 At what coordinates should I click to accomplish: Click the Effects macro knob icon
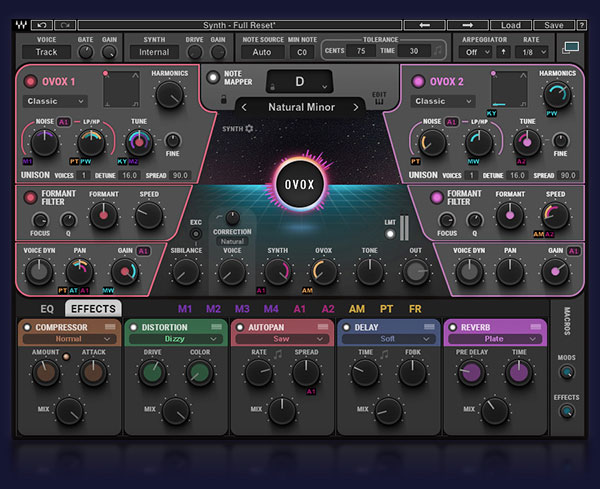pyautogui.click(x=567, y=412)
